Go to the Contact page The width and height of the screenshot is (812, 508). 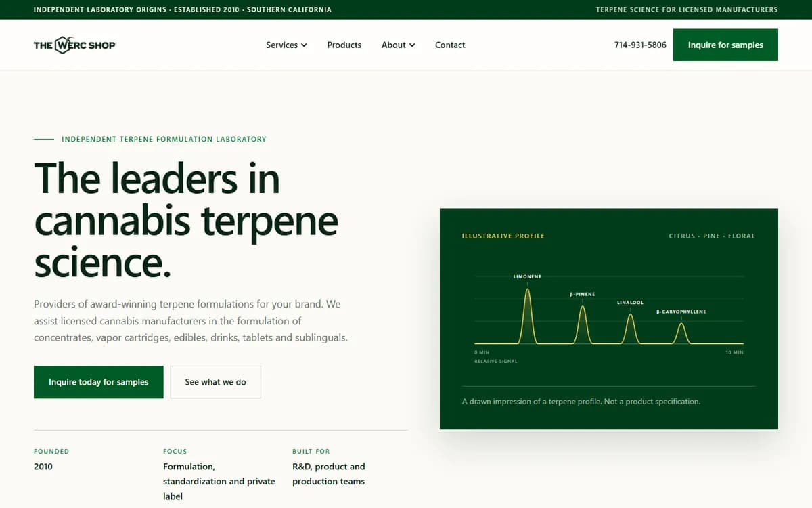(450, 45)
